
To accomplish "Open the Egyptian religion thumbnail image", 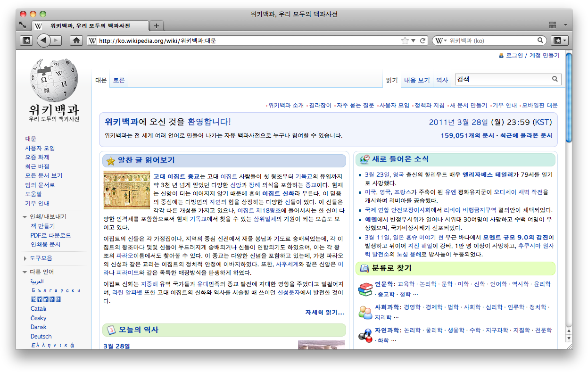I will tap(126, 190).
